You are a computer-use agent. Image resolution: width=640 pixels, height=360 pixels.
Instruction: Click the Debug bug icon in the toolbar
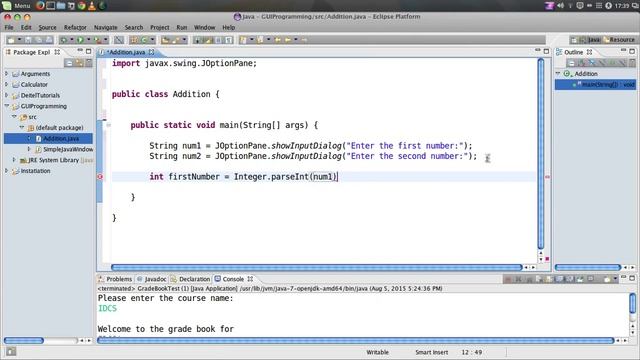click(x=63, y=40)
